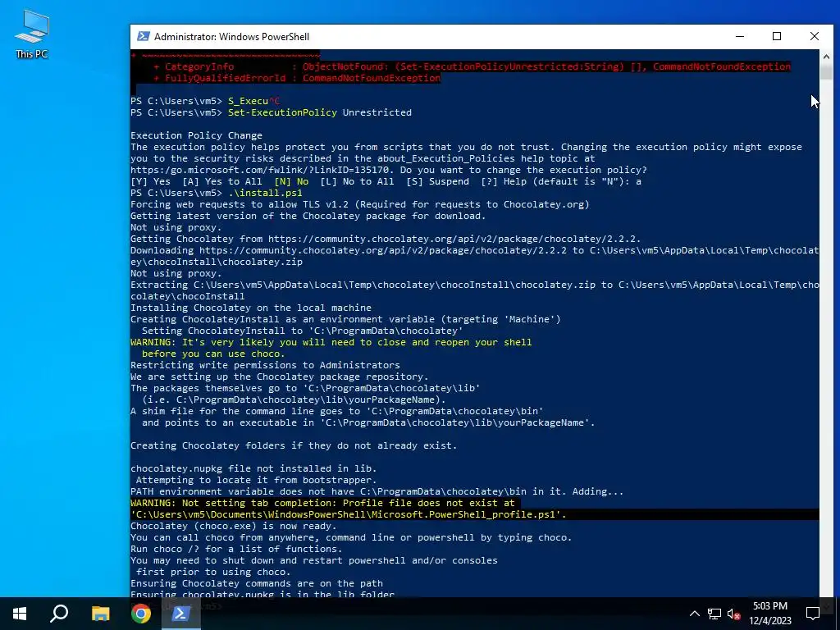Viewport: 840px width, 630px height.
Task: Click 'Creating Chocolatey folders if they do not already exist.'
Action: pyautogui.click(x=294, y=445)
